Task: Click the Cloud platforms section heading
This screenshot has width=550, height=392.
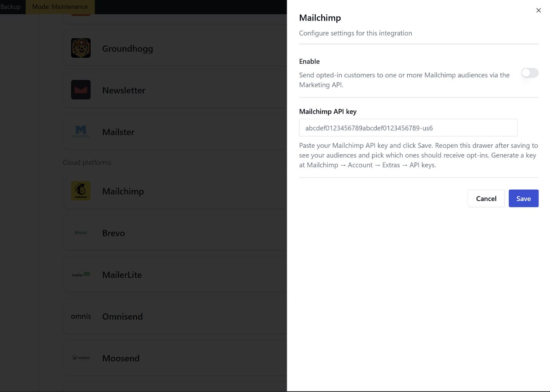Action: click(87, 162)
